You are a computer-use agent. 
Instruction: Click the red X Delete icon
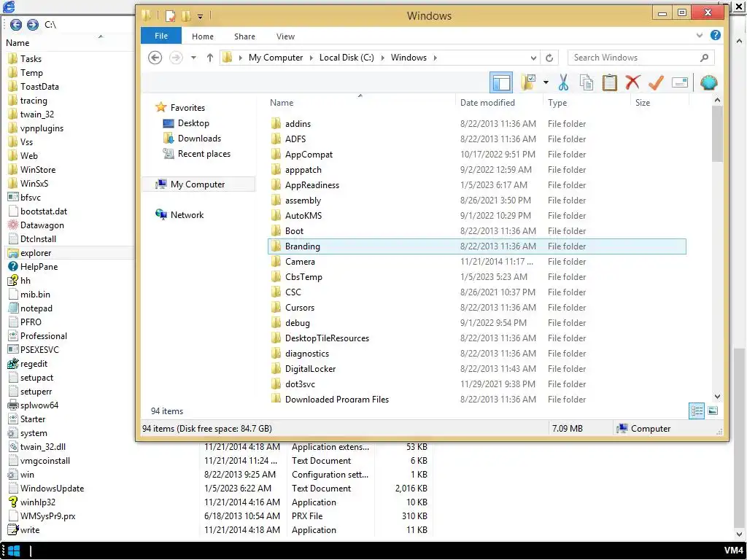pyautogui.click(x=632, y=82)
